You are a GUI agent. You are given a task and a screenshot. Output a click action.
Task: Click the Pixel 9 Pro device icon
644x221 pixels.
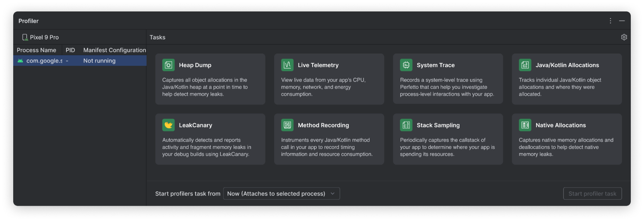[25, 37]
